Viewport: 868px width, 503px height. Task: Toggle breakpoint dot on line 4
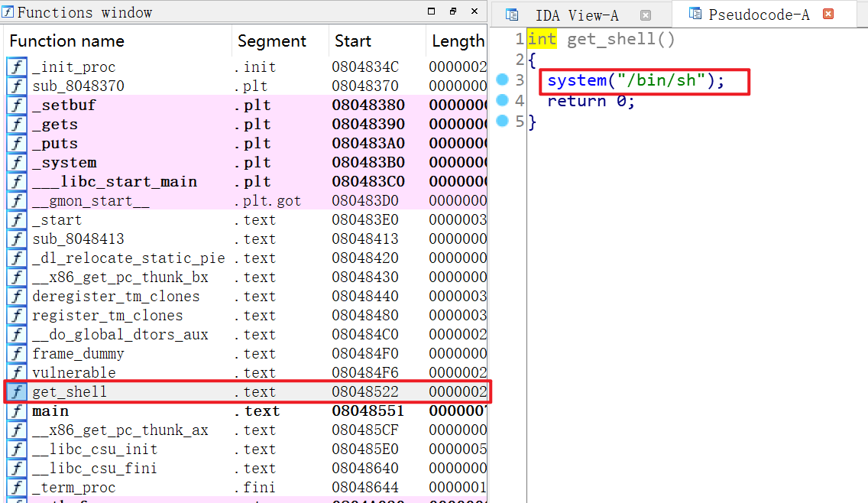[502, 100]
